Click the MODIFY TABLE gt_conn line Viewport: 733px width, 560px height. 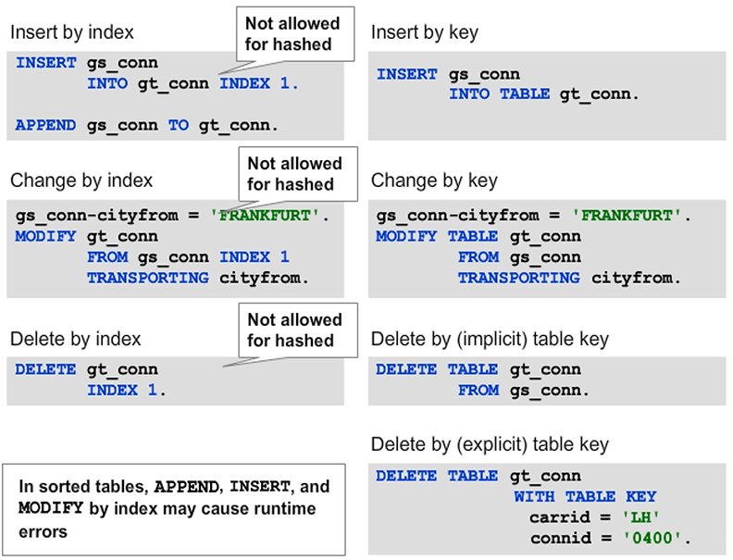pyautogui.click(x=478, y=236)
